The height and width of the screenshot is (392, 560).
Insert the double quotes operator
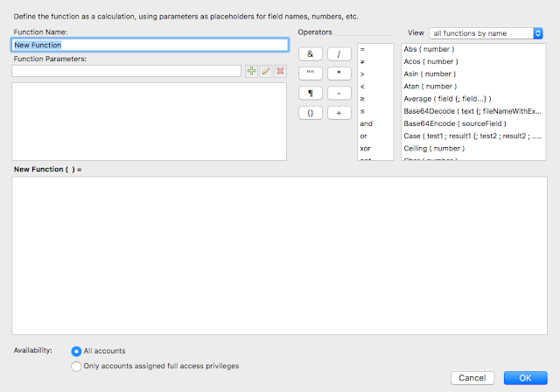[x=311, y=73]
